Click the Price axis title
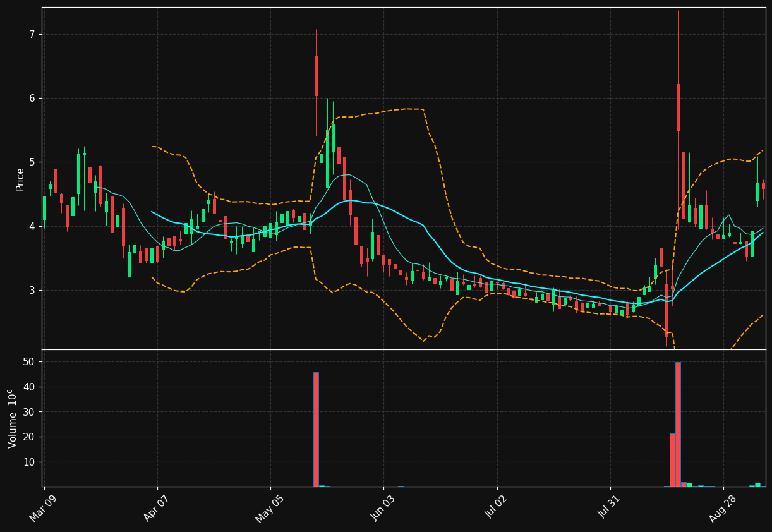The width and height of the screenshot is (772, 532). (x=20, y=179)
